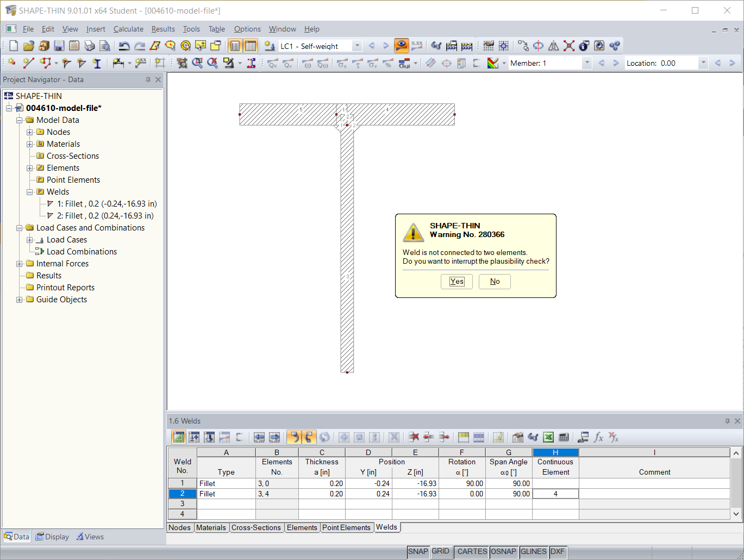Collapse the Welds tree branch

click(29, 191)
